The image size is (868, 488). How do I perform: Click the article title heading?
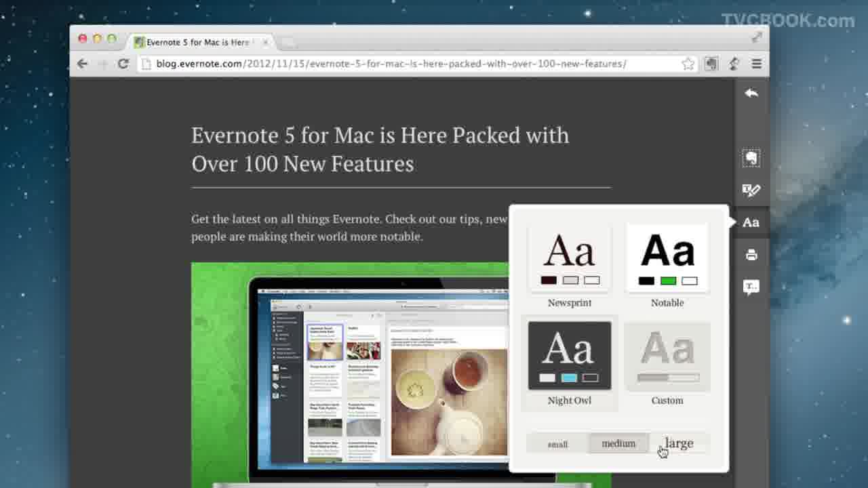(380, 149)
